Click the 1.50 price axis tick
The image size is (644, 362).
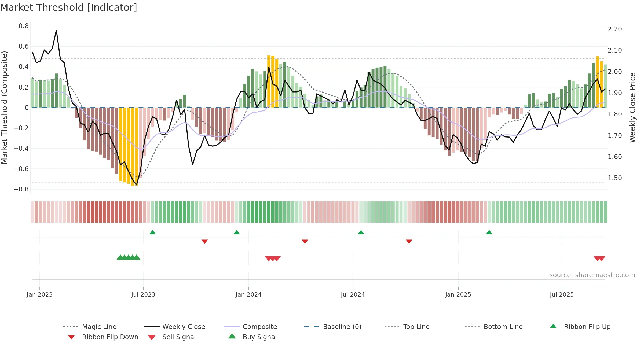tap(615, 178)
